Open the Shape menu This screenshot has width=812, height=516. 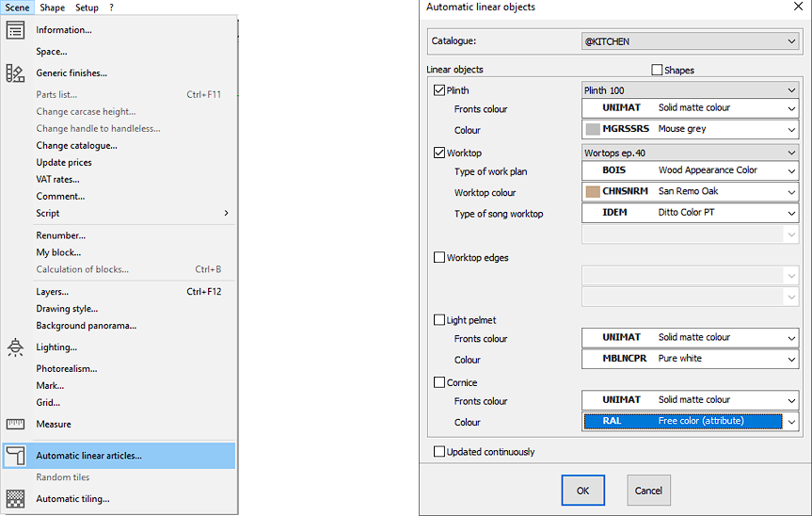53,8
